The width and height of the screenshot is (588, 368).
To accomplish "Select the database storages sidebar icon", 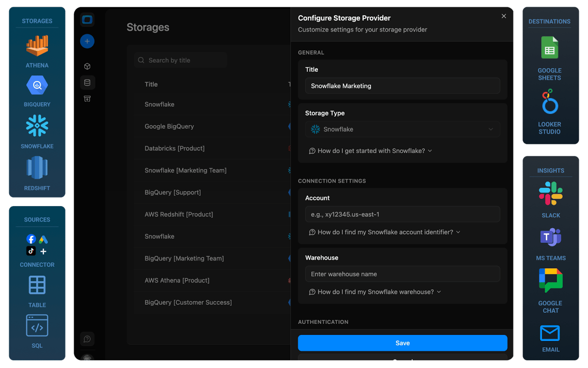I will pos(87,82).
